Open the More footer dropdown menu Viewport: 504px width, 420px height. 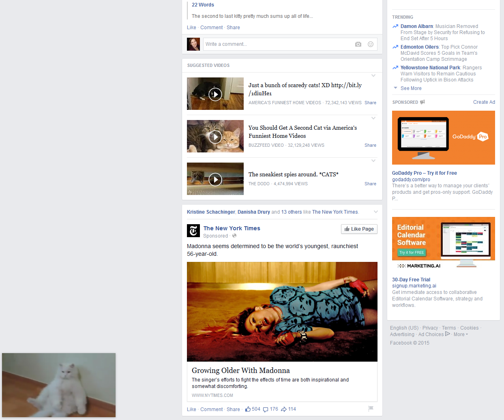point(461,334)
